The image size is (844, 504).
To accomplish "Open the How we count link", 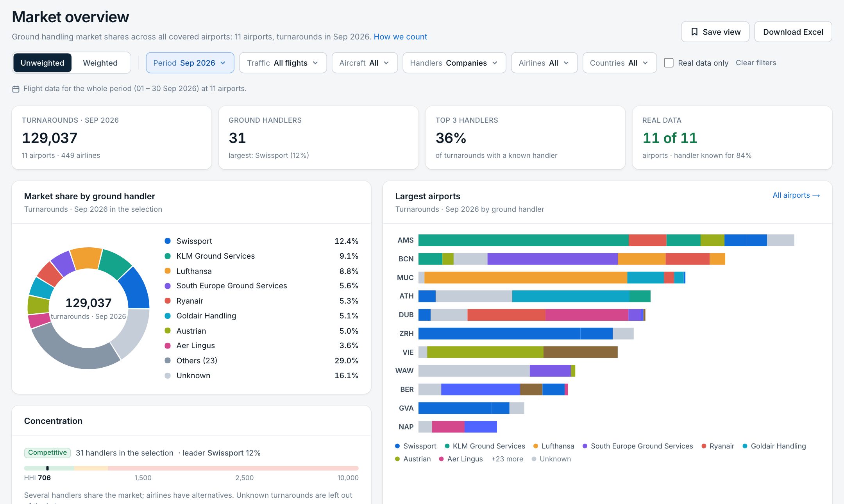I will click(x=400, y=37).
